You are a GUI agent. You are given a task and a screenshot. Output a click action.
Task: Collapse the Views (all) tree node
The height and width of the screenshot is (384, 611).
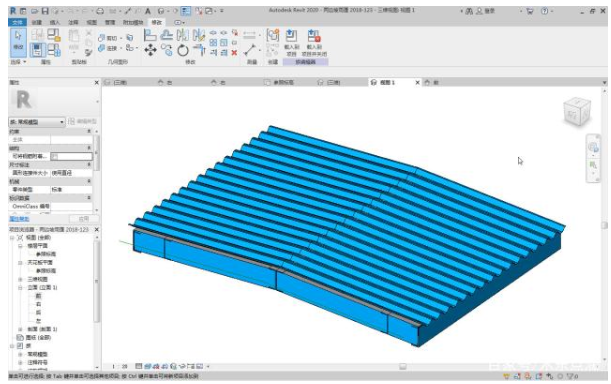click(12, 237)
